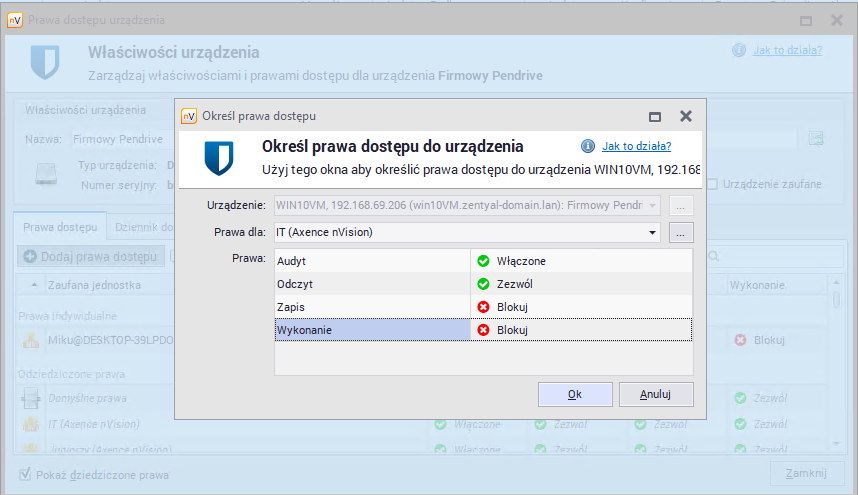Click the nV logo in dialog title bar

pos(188,116)
